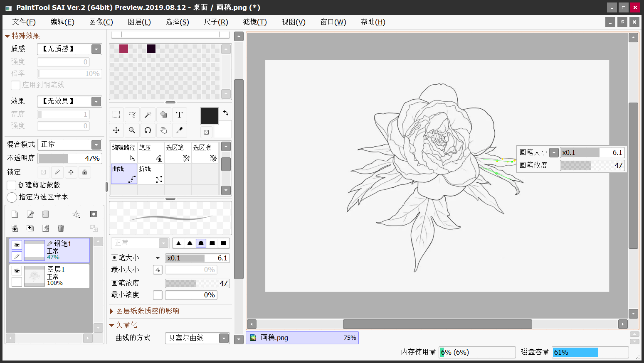Viewport: 644px width, 363px height.
Task: Open the 编辑(E) menu
Action: click(62, 22)
